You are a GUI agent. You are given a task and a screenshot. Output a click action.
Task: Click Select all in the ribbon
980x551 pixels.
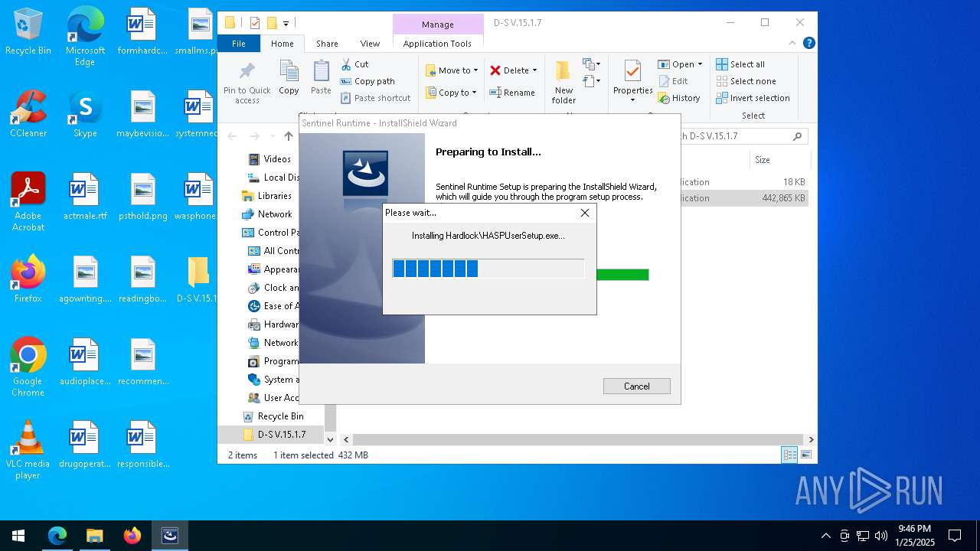pos(740,64)
